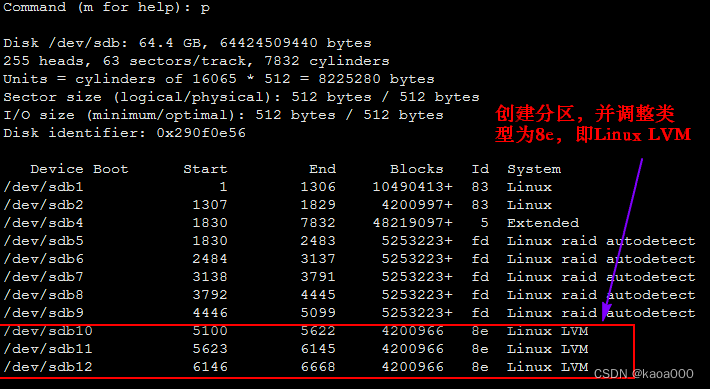Click the disk identifier value 0x290f0e56
The width and height of the screenshot is (710, 389).
coord(201,133)
